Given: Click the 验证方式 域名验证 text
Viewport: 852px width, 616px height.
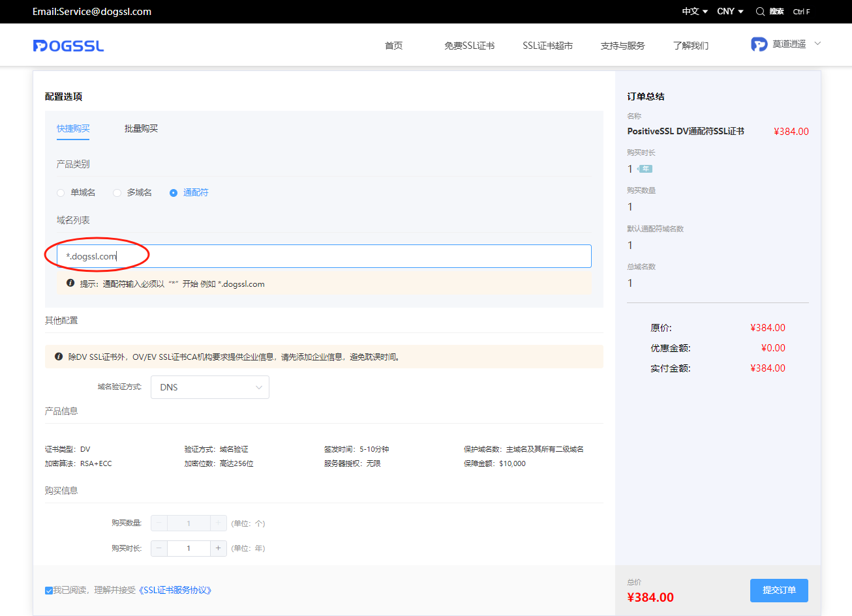Looking at the screenshot, I should click(216, 449).
